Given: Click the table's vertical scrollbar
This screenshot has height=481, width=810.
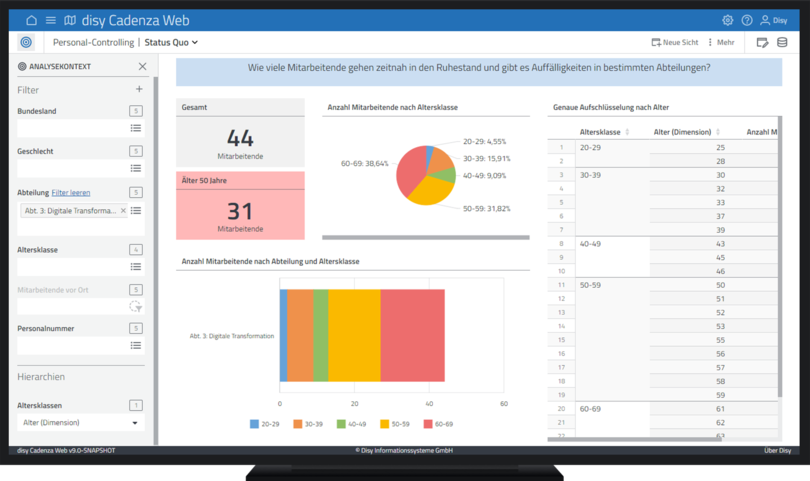Looking at the screenshot, I should (x=780, y=258).
